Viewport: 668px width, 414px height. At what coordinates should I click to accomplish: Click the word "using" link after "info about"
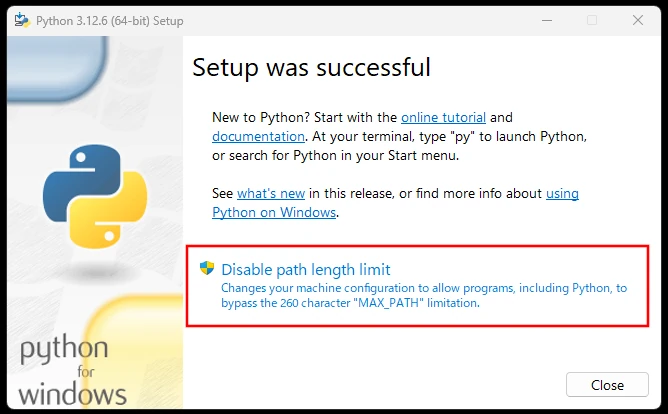coord(562,193)
